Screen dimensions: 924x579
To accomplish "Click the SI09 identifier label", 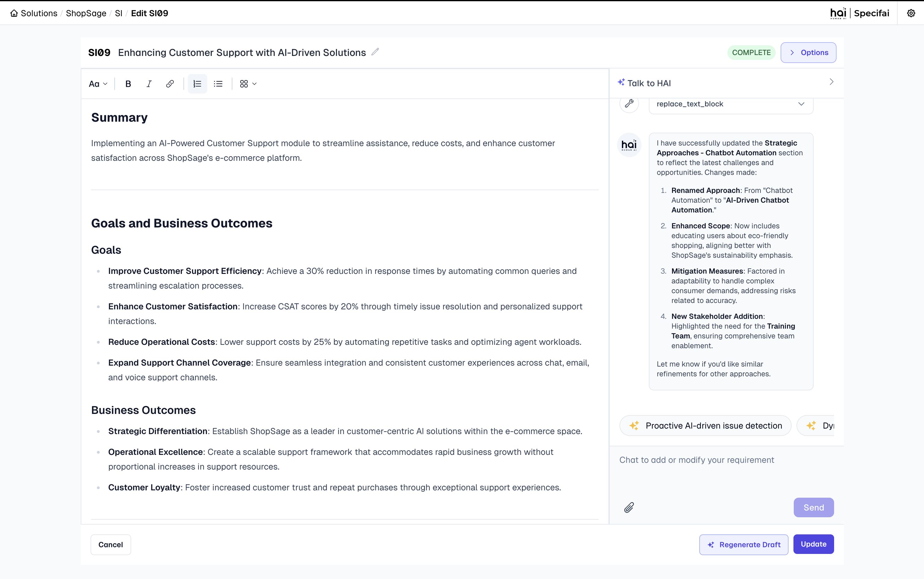I will pyautogui.click(x=99, y=53).
